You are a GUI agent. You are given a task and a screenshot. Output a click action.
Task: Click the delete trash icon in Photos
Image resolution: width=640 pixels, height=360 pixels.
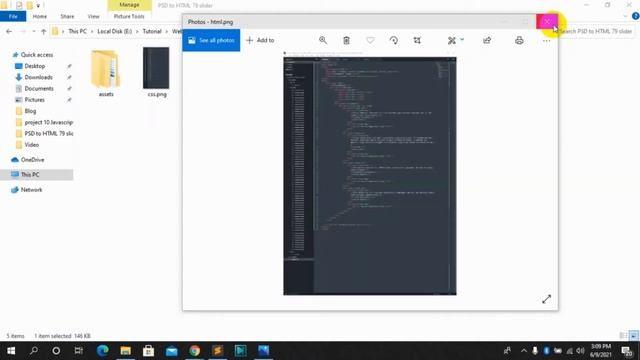tap(346, 40)
